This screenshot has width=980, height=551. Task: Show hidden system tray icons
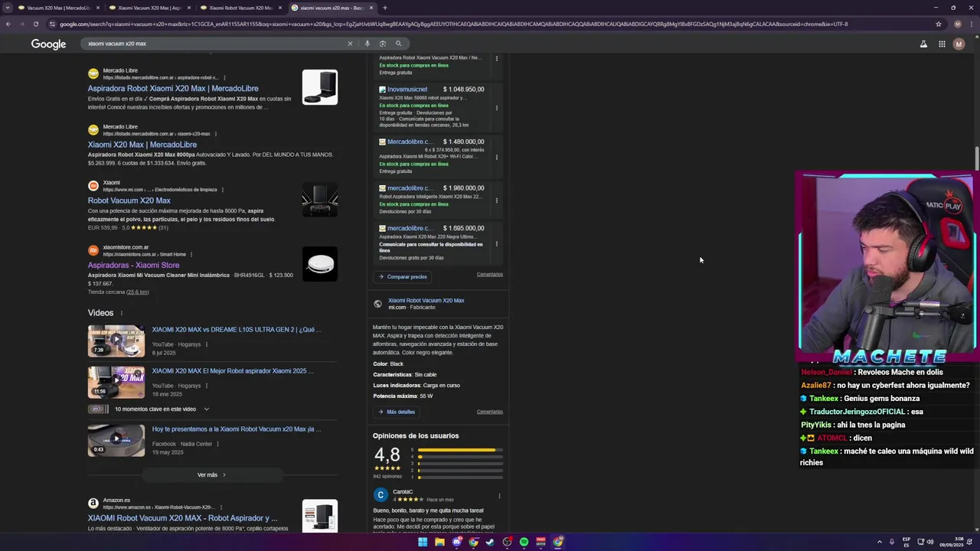(879, 542)
